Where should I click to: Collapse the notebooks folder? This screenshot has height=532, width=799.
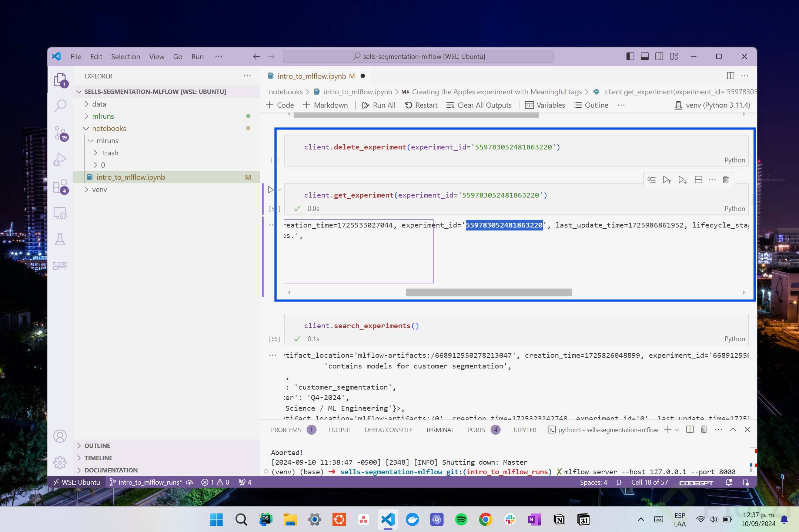(109, 128)
